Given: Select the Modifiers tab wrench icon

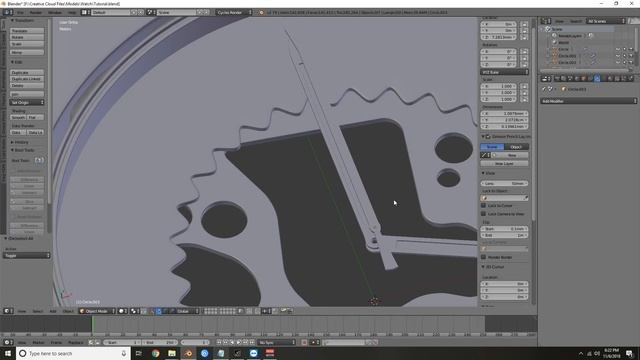Looking at the screenshot, I should (597, 78).
